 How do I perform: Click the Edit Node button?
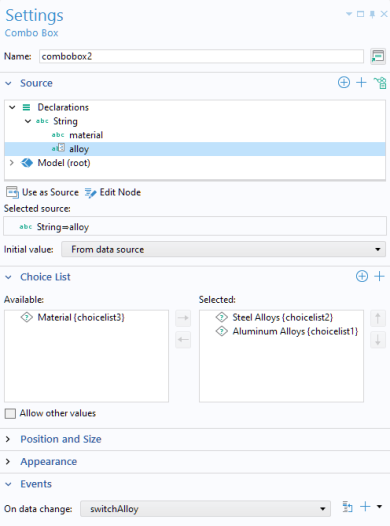coord(113,192)
